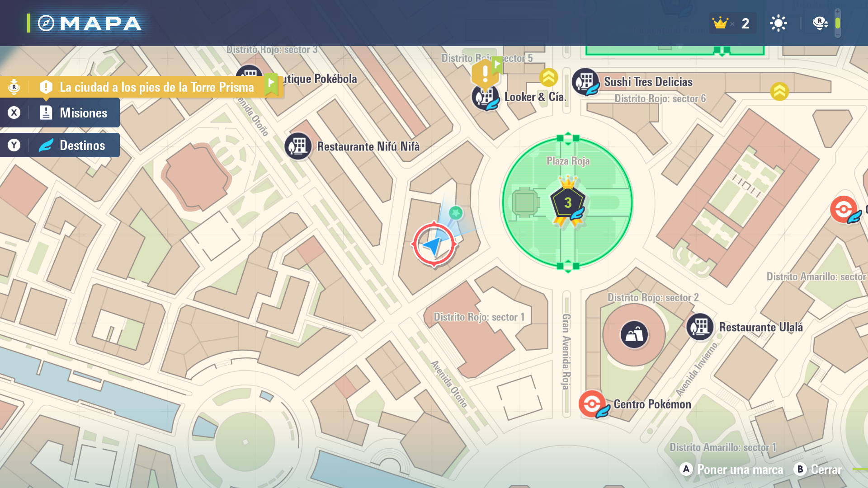
Task: Click the green zoom level gauge
Action: [x=837, y=23]
